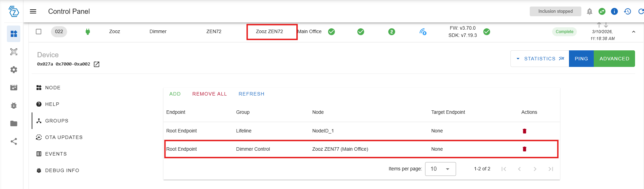
Task: Click the firmware green check icon
Action: pos(487,32)
